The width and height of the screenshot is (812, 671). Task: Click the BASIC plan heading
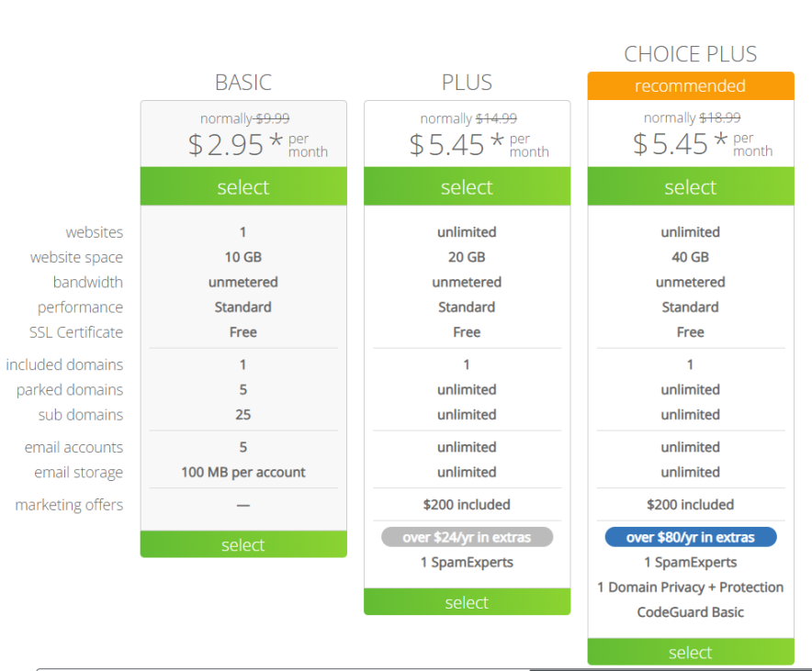point(242,82)
